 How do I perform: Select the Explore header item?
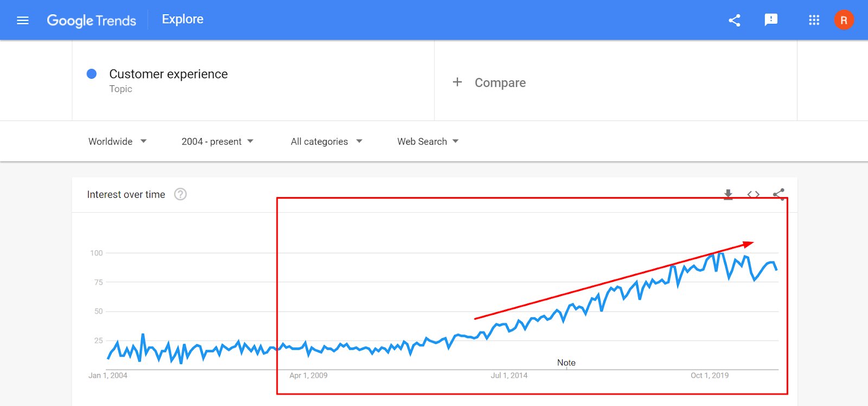(x=183, y=19)
